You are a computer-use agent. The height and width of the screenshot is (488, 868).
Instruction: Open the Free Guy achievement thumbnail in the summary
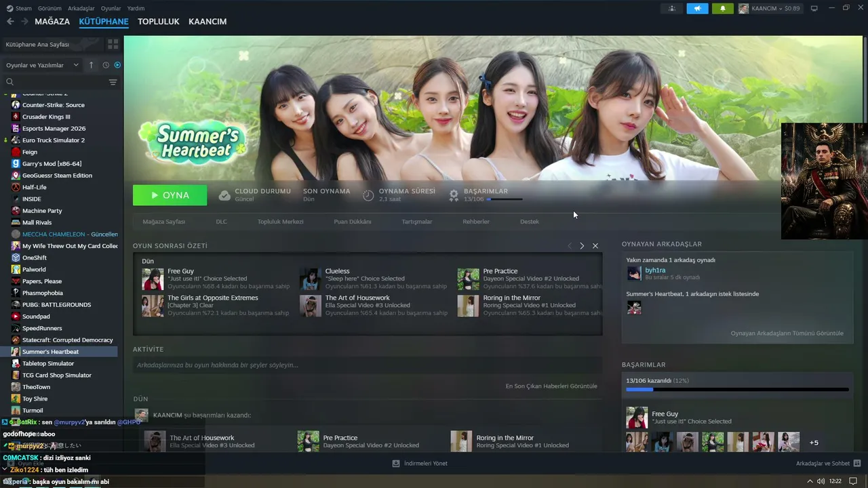click(153, 279)
